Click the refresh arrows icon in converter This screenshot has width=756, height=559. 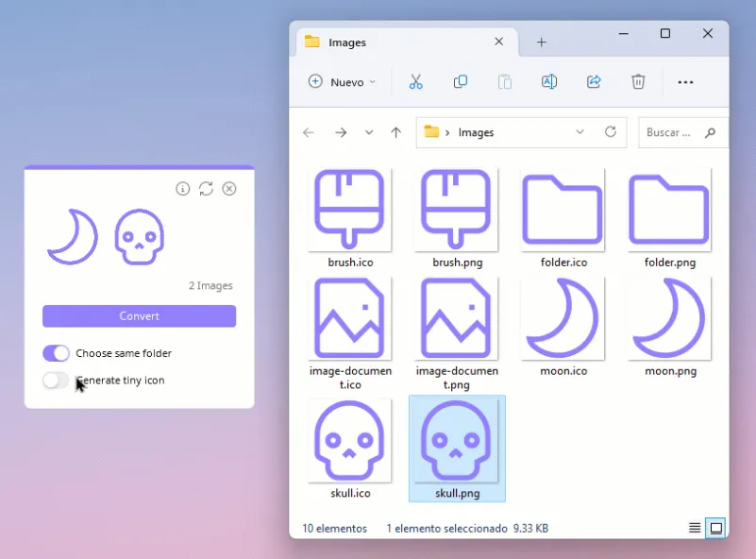[x=206, y=189]
